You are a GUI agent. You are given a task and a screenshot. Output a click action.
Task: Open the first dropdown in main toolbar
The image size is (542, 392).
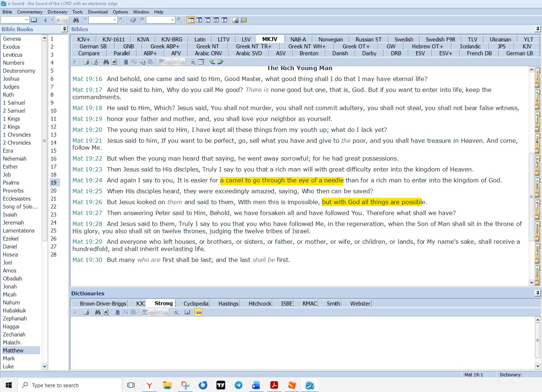click(x=27, y=20)
